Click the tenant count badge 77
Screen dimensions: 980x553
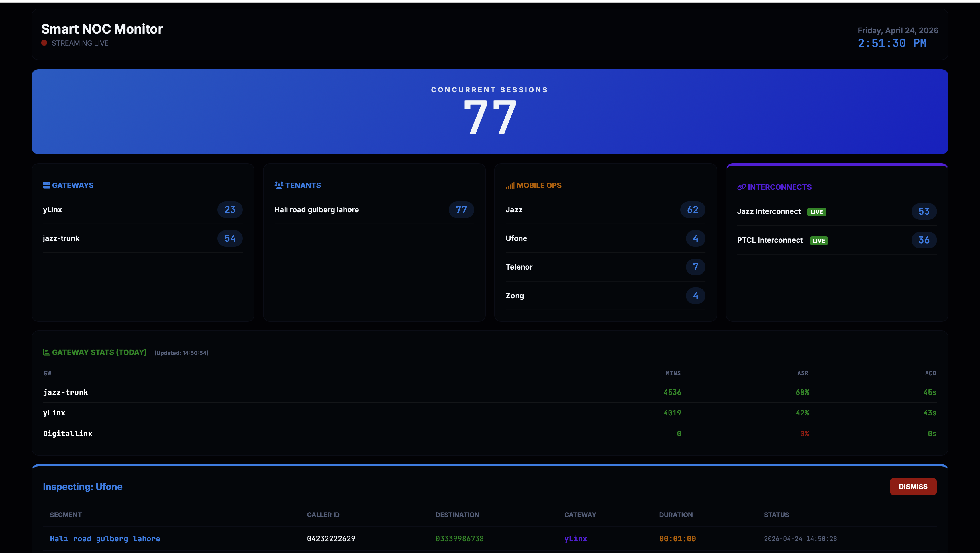[x=461, y=209]
